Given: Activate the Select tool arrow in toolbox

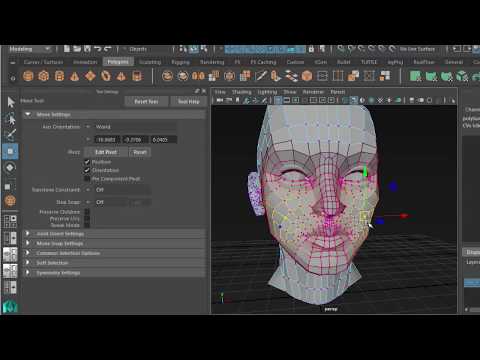Looking at the screenshot, I should pyautogui.click(x=11, y=102).
